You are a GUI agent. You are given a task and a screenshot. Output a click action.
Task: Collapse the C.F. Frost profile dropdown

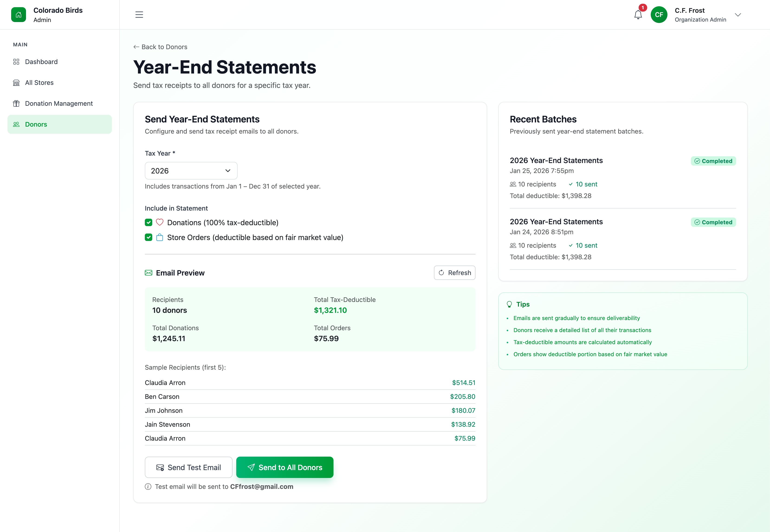click(x=738, y=15)
